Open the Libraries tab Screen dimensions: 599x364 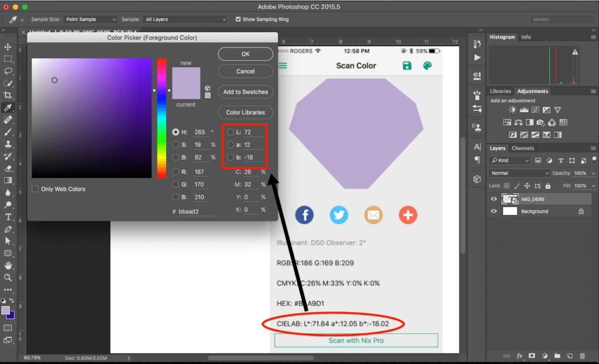tap(500, 91)
